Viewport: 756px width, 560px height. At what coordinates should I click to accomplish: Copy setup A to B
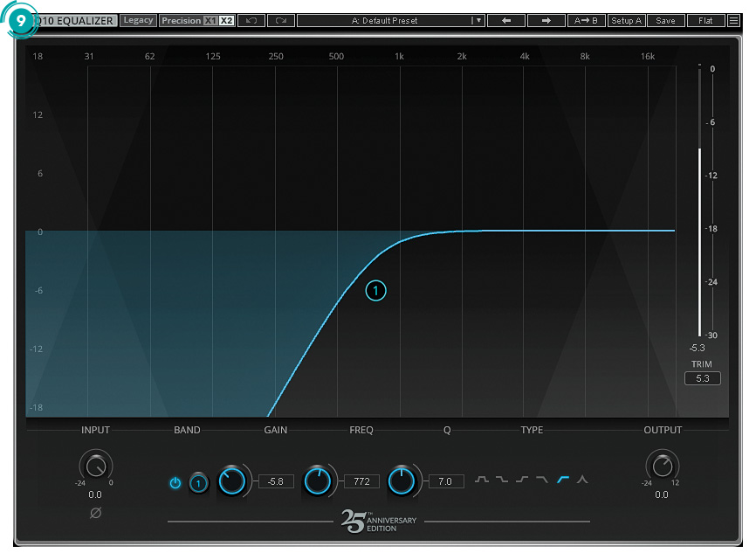click(x=586, y=20)
